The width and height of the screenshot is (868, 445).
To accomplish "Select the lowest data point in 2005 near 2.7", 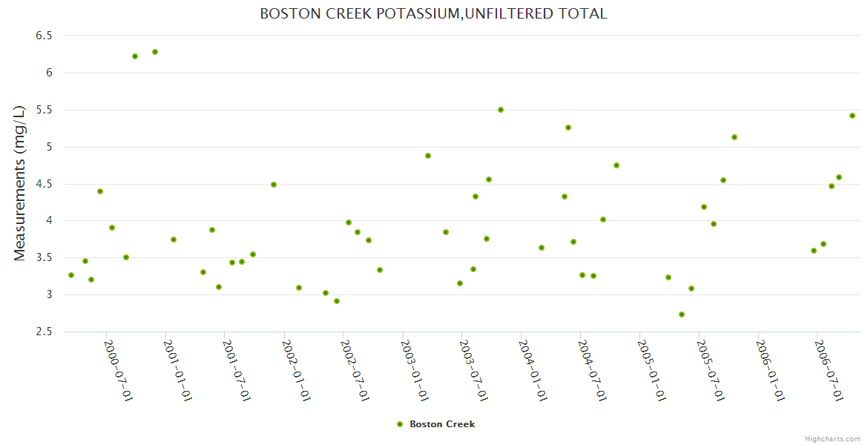I will click(682, 314).
